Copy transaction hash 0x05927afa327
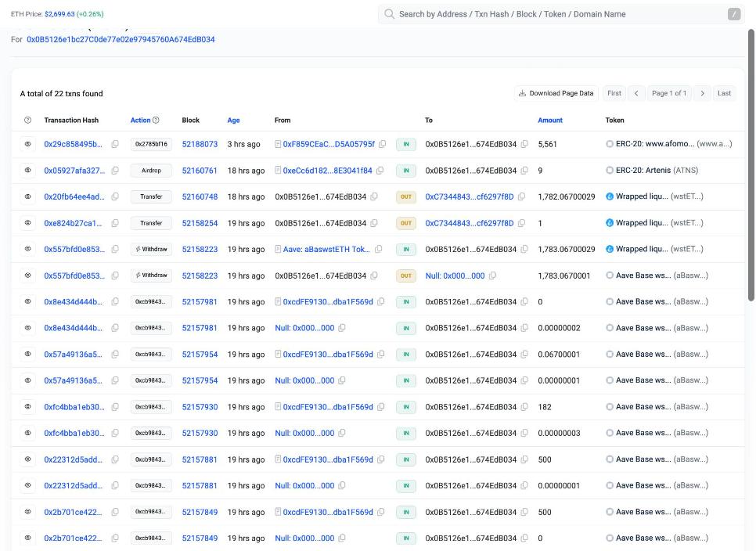Image resolution: width=756 pixels, height=551 pixels. pos(115,170)
